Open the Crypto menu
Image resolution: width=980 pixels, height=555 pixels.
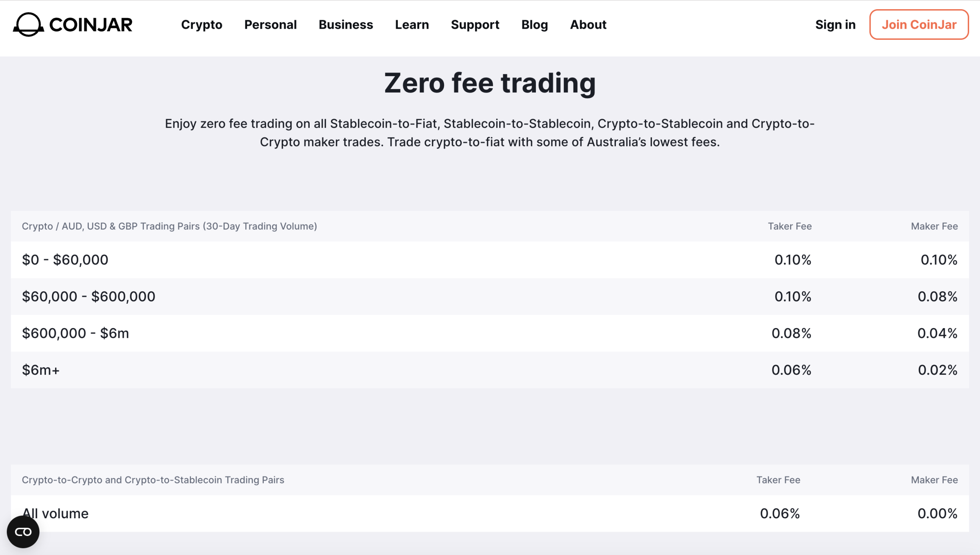pos(202,24)
